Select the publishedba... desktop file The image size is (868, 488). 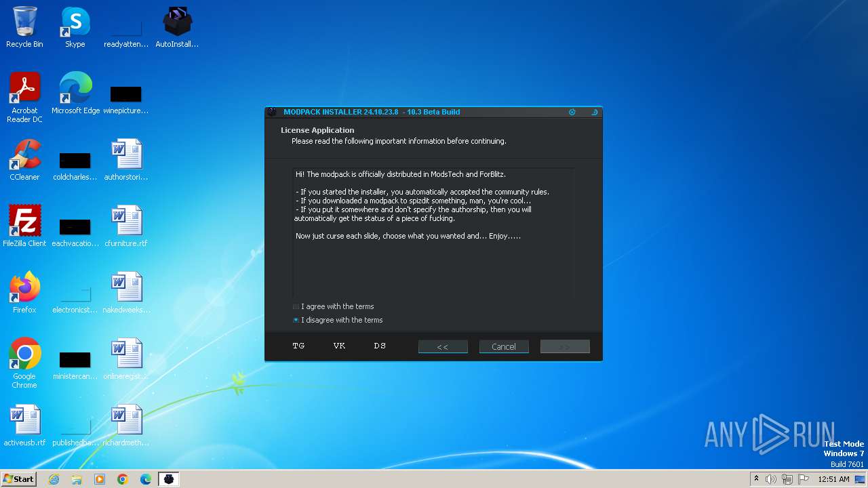coord(75,432)
